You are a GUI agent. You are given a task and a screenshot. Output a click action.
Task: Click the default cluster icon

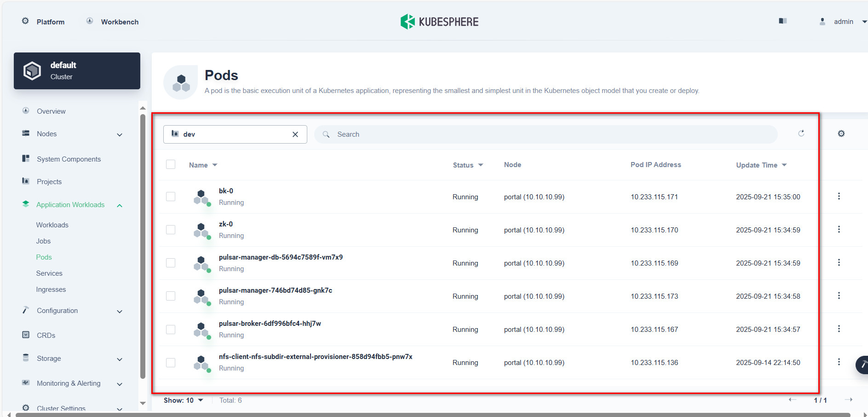tap(32, 71)
